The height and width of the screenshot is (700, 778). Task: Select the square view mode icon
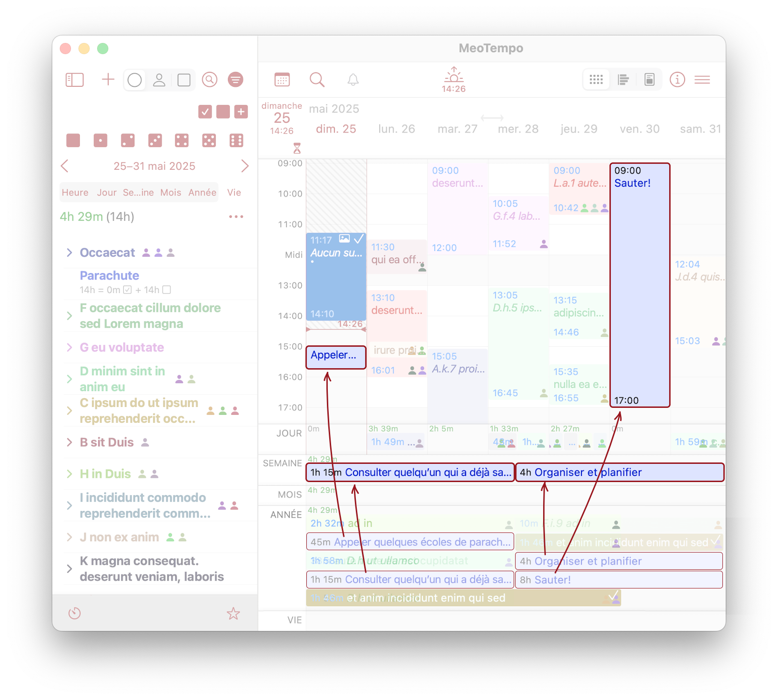click(x=184, y=80)
